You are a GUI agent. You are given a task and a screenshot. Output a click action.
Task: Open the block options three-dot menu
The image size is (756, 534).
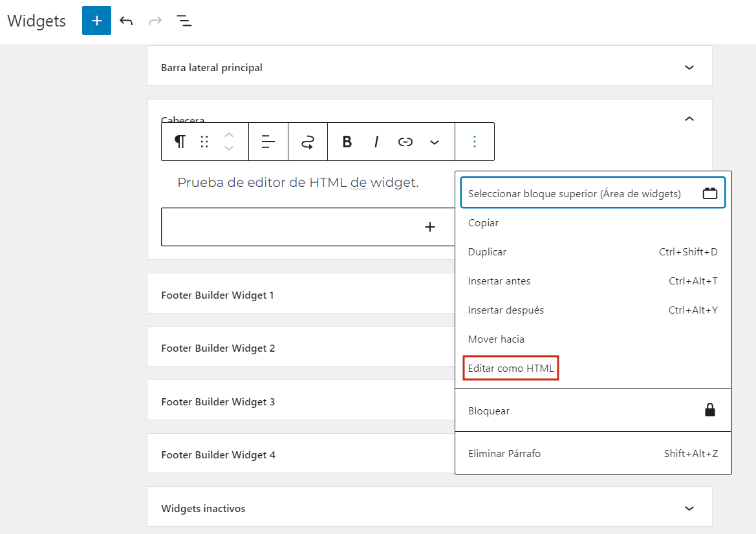(475, 142)
